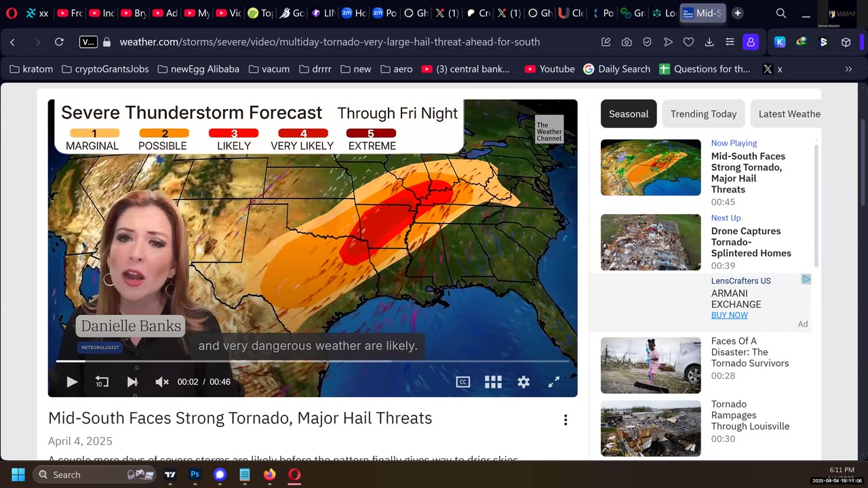This screenshot has height=488, width=868.
Task: Enter fullscreen video mode
Action: (553, 382)
